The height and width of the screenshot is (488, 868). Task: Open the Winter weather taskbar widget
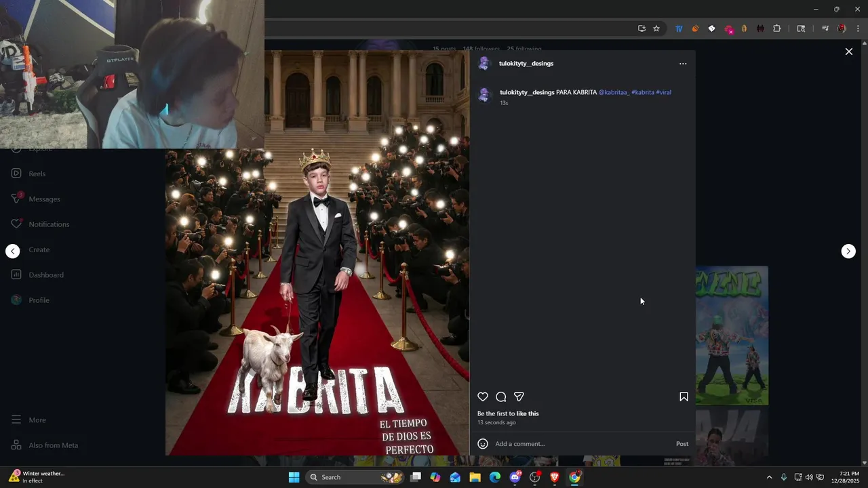(37, 477)
